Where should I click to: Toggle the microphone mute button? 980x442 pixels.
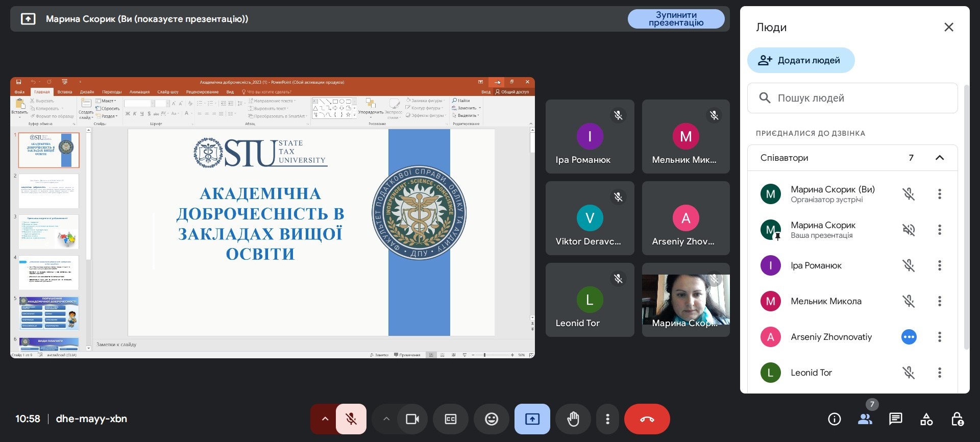click(351, 419)
